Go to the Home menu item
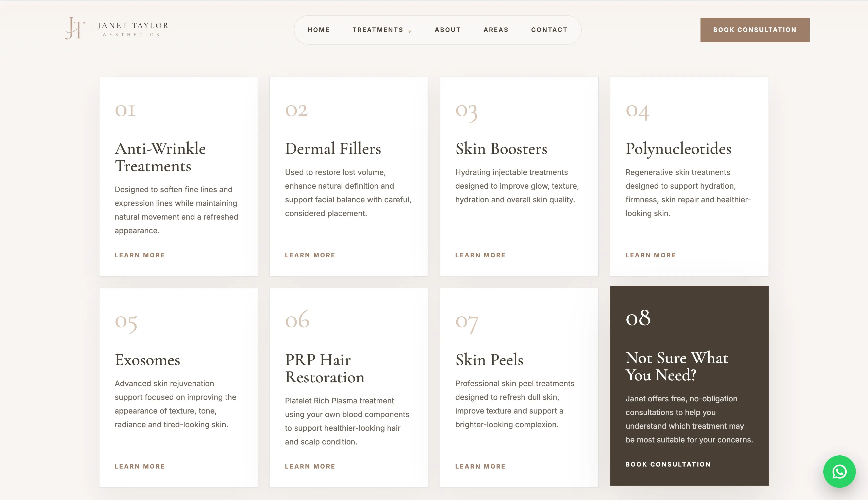The width and height of the screenshot is (868, 500). tap(318, 30)
